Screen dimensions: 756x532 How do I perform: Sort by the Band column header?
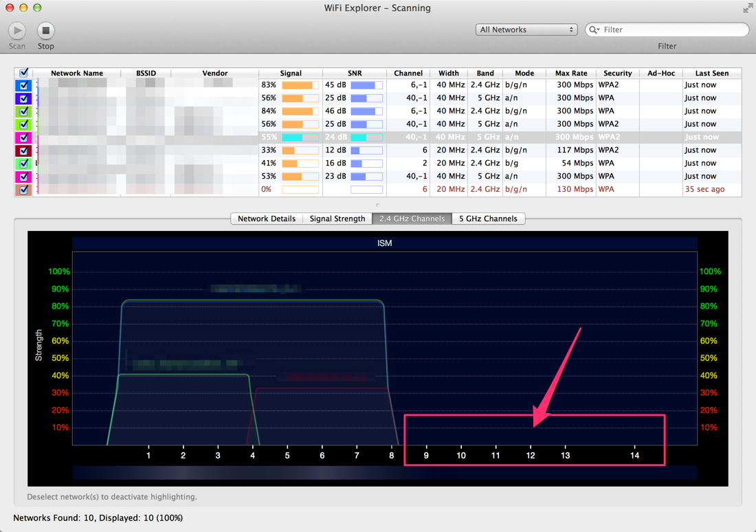tap(485, 73)
